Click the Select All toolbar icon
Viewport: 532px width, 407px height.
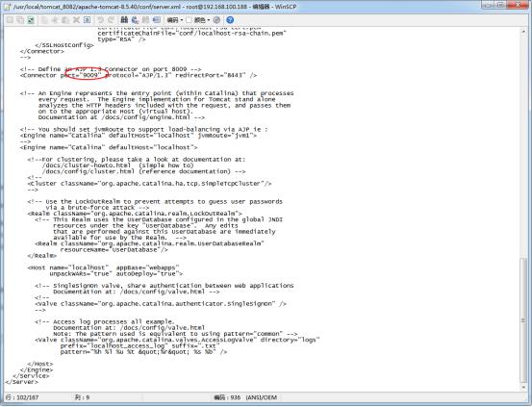point(88,20)
